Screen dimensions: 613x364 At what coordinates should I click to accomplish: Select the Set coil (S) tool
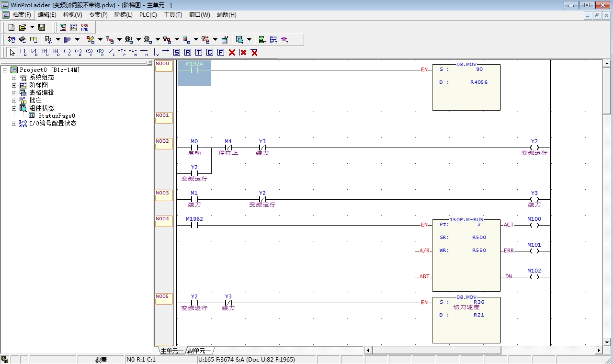[x=177, y=52]
